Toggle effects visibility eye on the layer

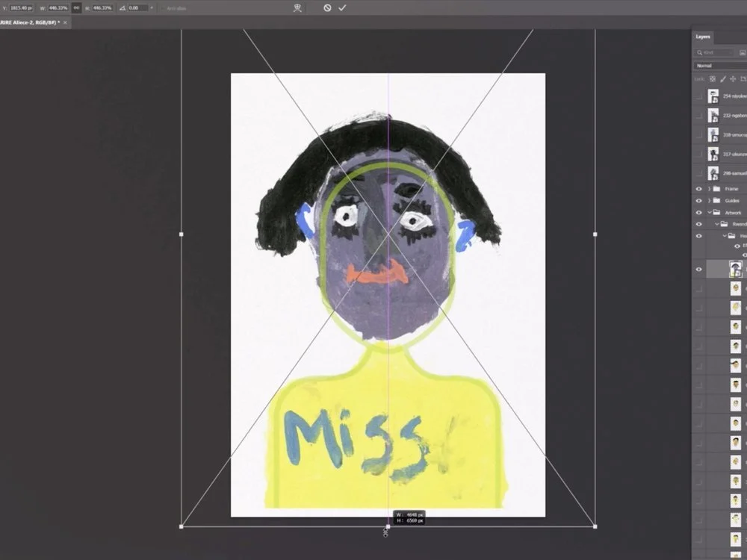(737, 246)
